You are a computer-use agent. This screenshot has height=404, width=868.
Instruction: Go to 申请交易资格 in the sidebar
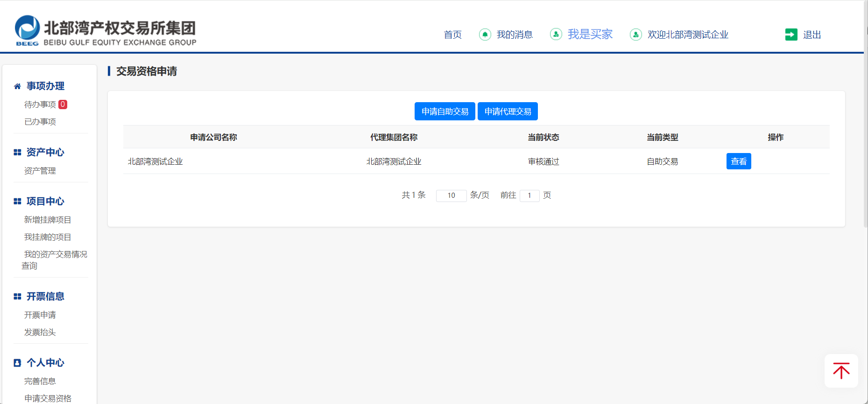coord(48,398)
